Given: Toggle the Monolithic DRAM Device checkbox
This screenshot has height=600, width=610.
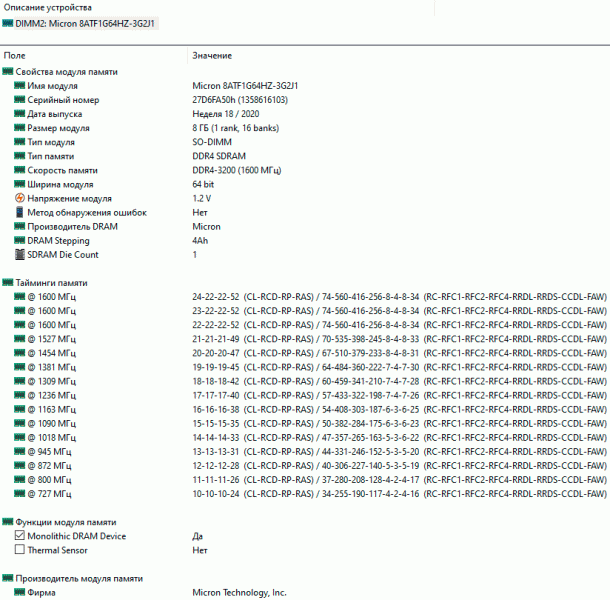Looking at the screenshot, I should coord(19,535).
